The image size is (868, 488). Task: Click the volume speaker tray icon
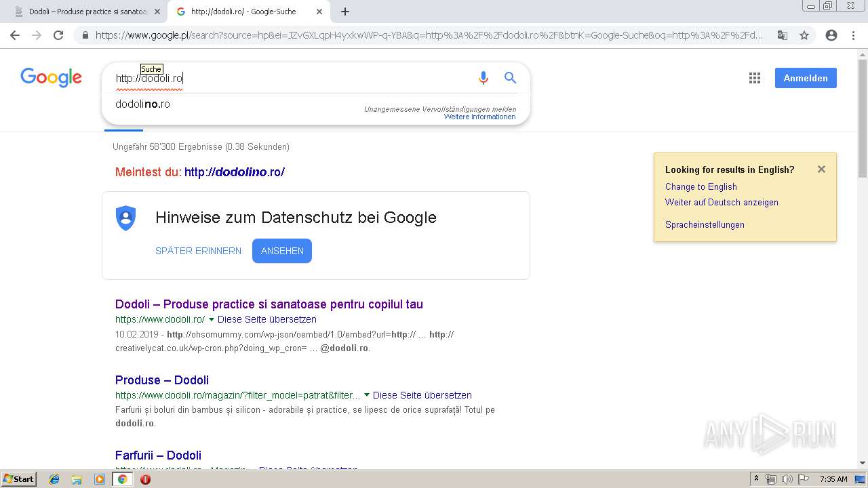[x=787, y=479]
